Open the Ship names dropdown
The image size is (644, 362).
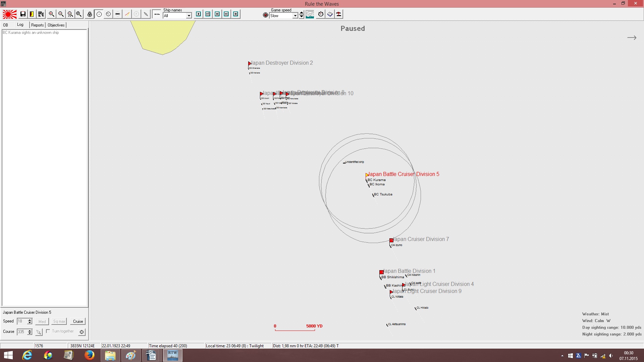pos(189,16)
